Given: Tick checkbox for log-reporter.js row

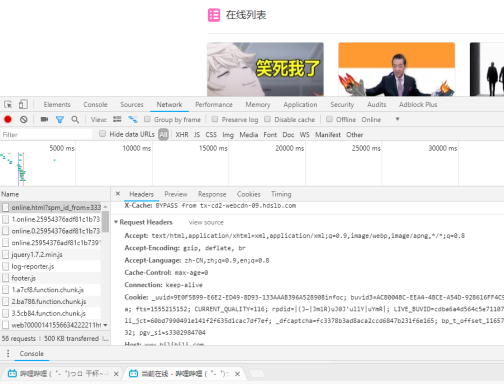Looking at the screenshot, I should click(x=5, y=266).
